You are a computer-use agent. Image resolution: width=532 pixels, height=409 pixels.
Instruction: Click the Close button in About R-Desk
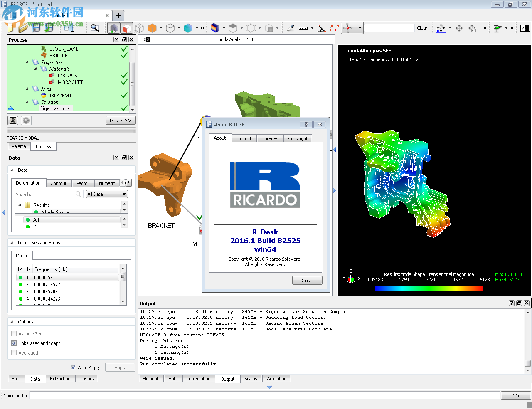(x=307, y=281)
